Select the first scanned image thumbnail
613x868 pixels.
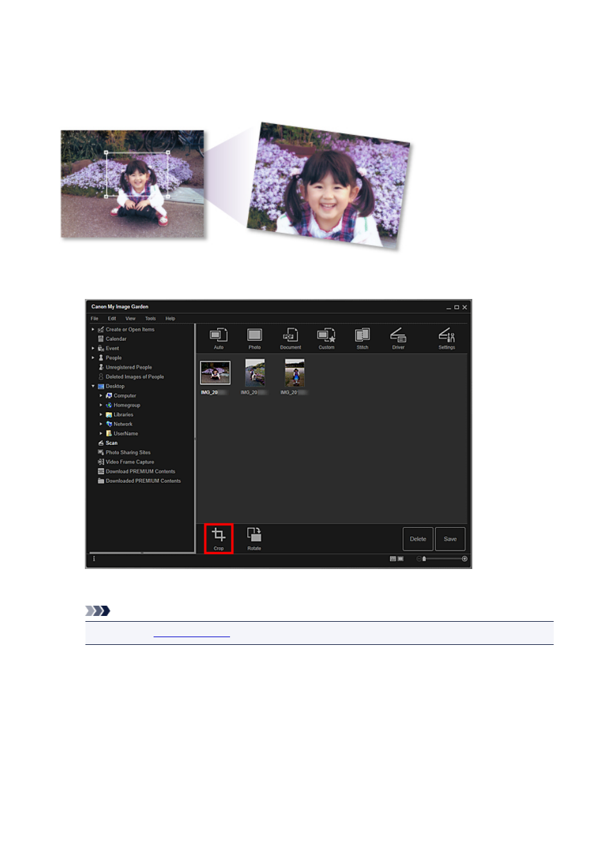tap(215, 372)
